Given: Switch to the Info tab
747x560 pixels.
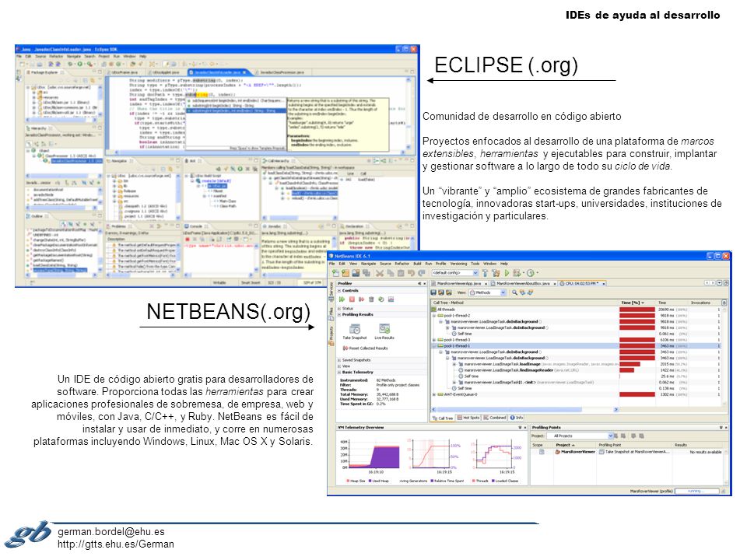Looking at the screenshot, I should pyautogui.click(x=517, y=418).
